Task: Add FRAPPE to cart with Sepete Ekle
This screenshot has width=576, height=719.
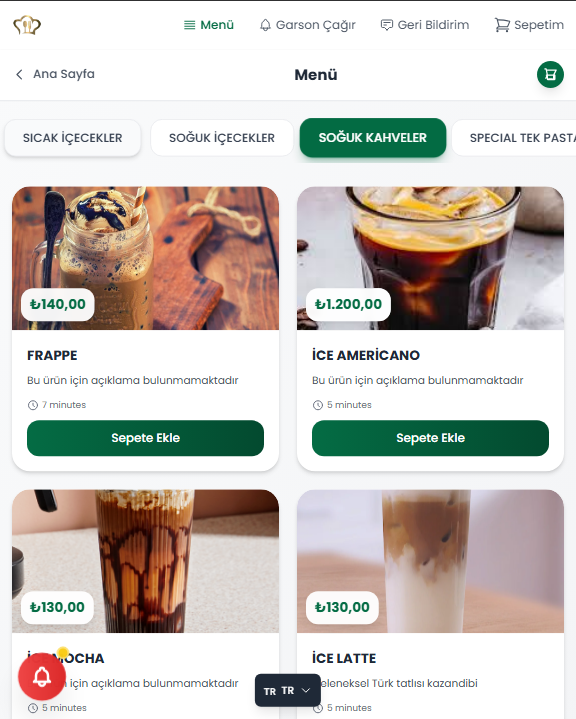Action: [x=145, y=438]
